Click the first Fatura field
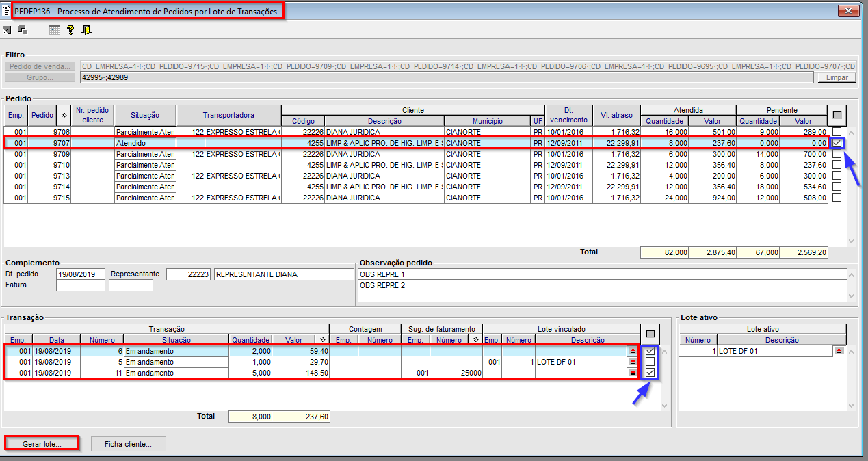Viewport: 868px width, 461px height. tap(81, 285)
